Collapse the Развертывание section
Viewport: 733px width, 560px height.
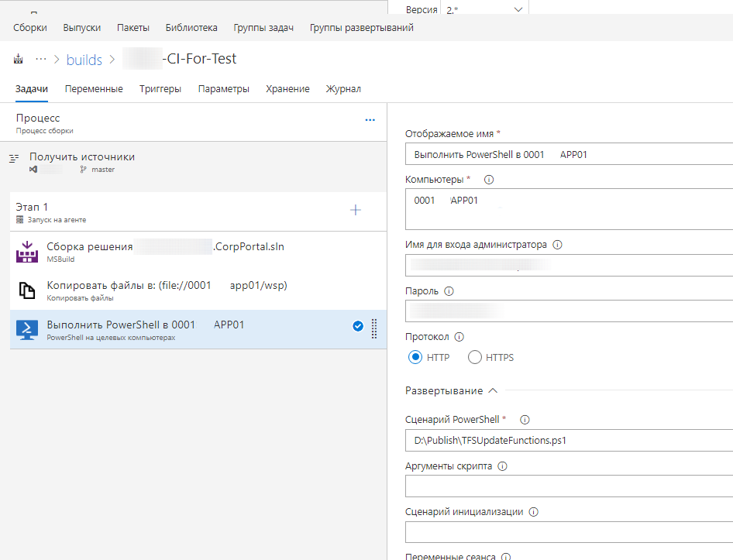pyautogui.click(x=493, y=391)
